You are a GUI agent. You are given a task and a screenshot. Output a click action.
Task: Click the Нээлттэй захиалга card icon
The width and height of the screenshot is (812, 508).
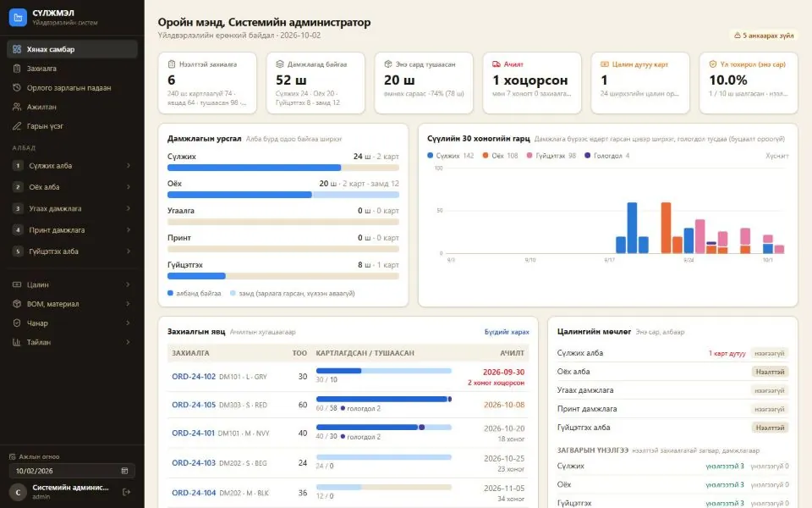pos(172,64)
